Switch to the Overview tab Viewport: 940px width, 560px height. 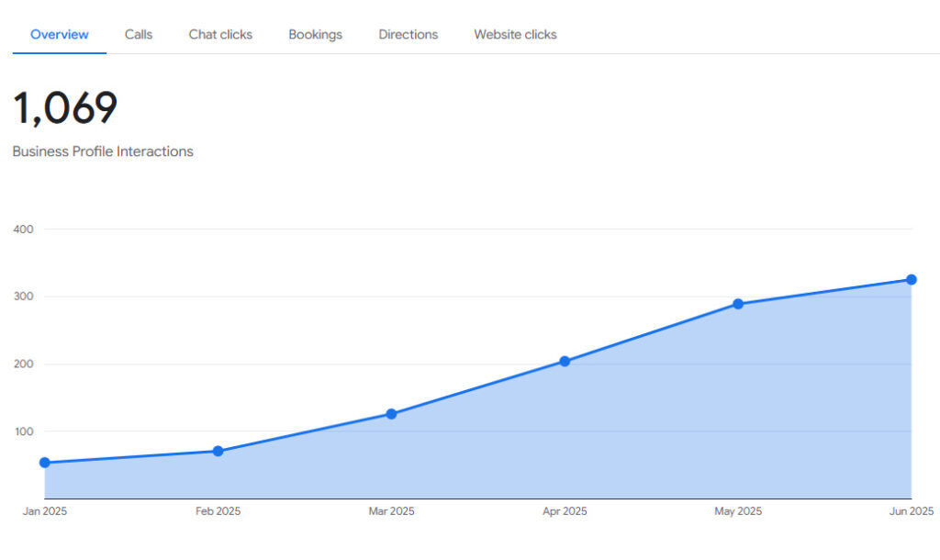pyautogui.click(x=60, y=35)
